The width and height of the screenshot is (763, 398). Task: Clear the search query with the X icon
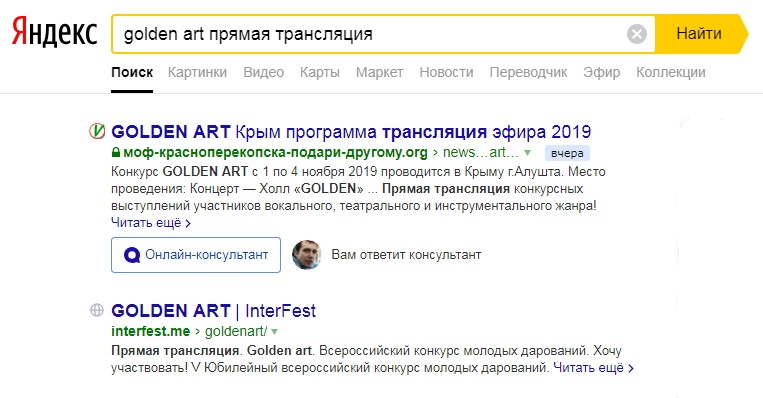tap(636, 34)
